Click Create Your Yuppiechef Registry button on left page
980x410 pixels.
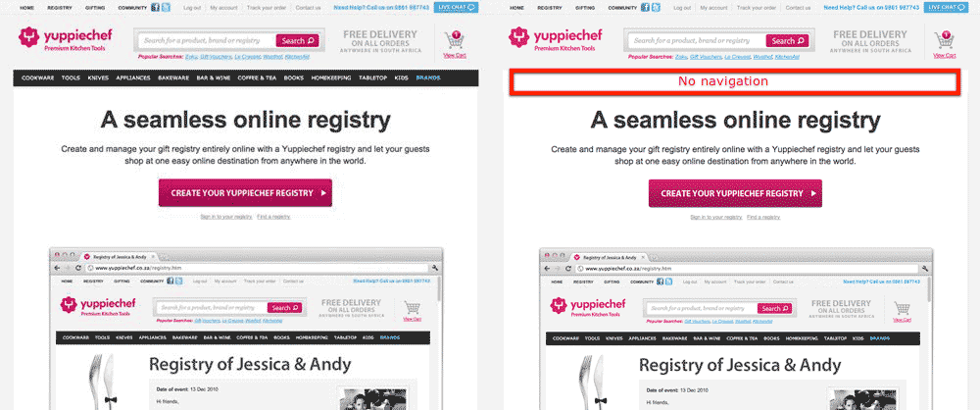point(245,193)
